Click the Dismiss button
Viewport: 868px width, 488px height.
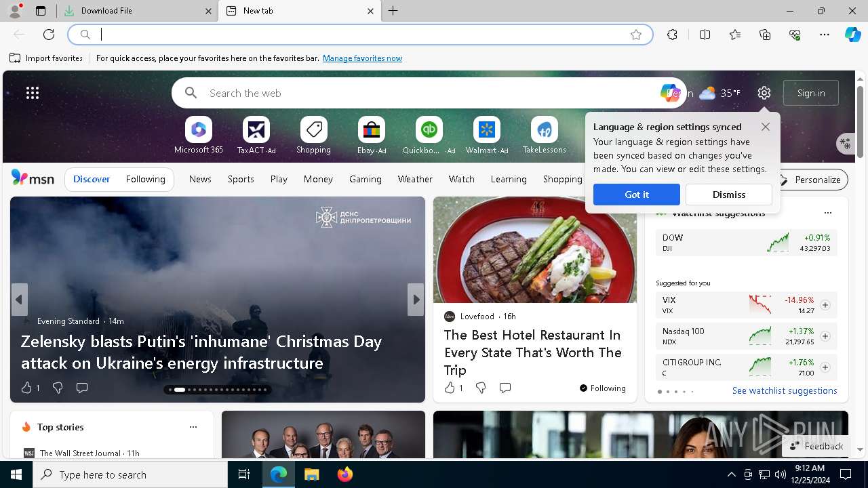(729, 195)
